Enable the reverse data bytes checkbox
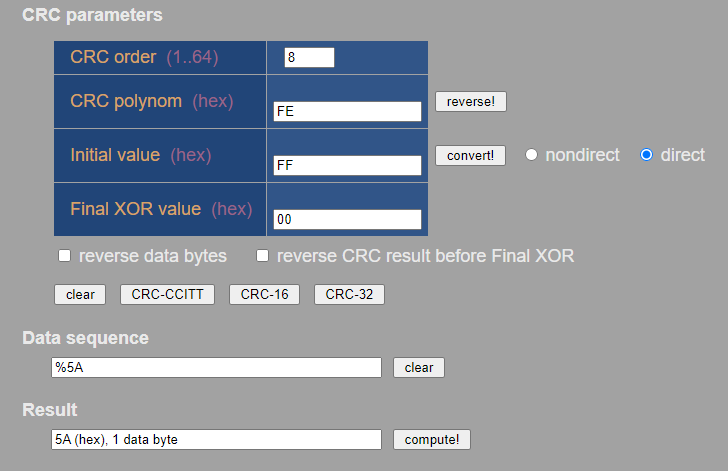The image size is (728, 471). click(x=65, y=256)
